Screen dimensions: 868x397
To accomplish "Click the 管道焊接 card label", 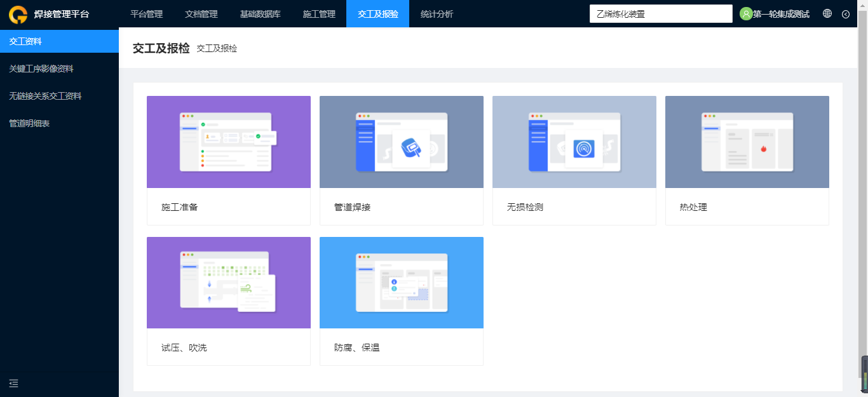I will [353, 207].
